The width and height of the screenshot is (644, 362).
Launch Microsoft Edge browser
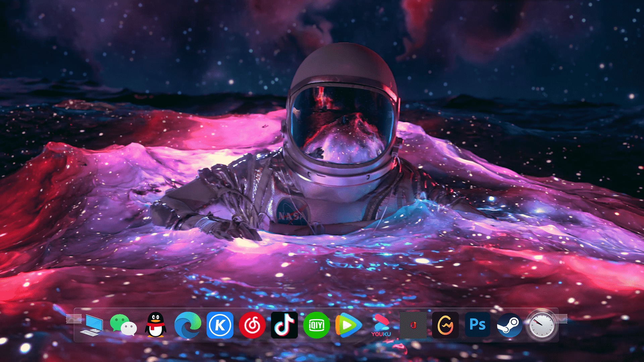click(188, 325)
